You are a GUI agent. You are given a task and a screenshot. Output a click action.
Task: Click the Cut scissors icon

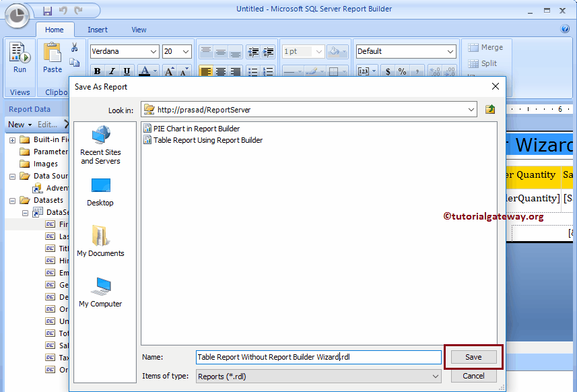click(75, 47)
